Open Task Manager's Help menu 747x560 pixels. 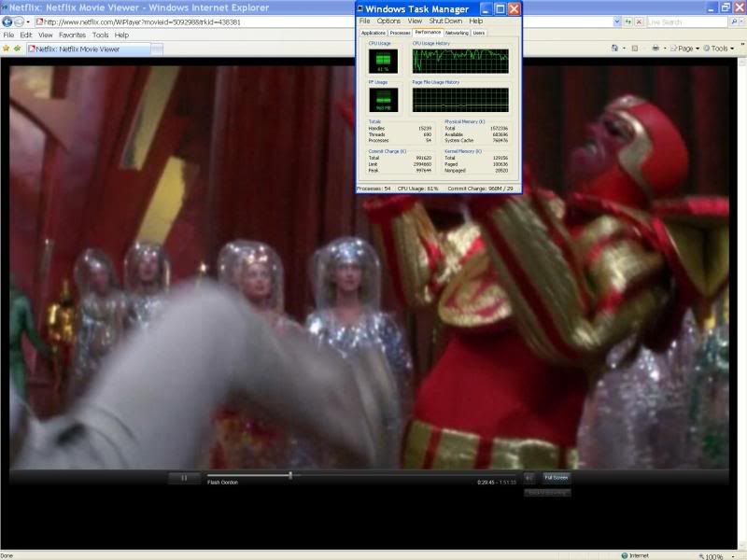point(475,21)
